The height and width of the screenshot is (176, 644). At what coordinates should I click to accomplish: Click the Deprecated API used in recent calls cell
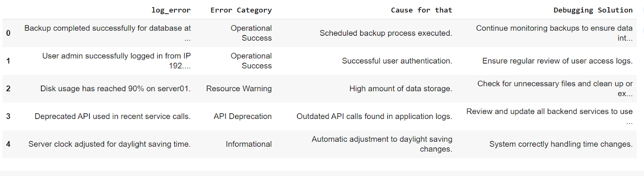(x=113, y=116)
